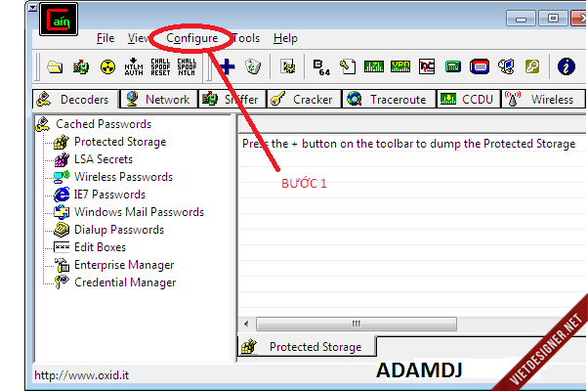The image size is (588, 391).
Task: Click the horizontal scrollbar thumb
Action: point(357,324)
